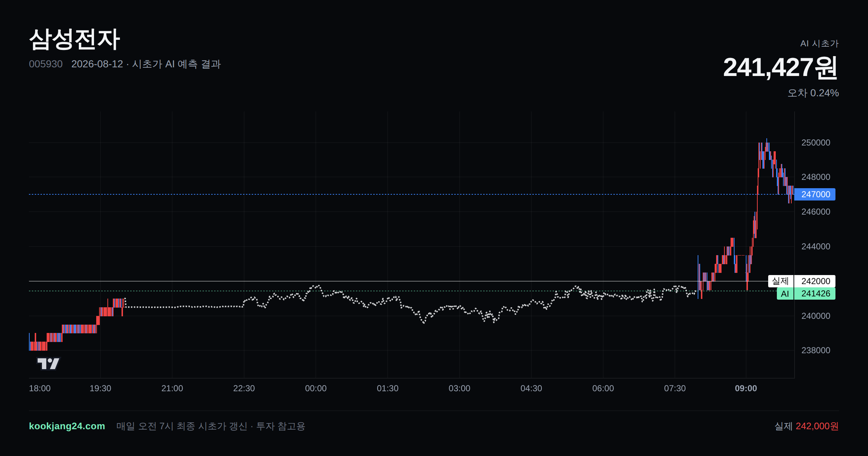Click the 19:30 time axis label
868x456 pixels.
pyautogui.click(x=100, y=388)
